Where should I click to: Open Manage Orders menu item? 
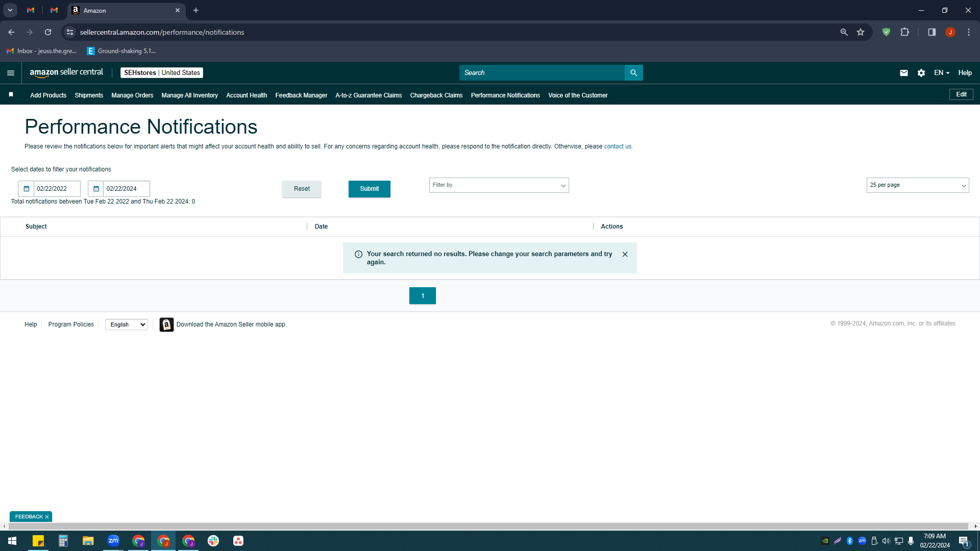point(132,95)
